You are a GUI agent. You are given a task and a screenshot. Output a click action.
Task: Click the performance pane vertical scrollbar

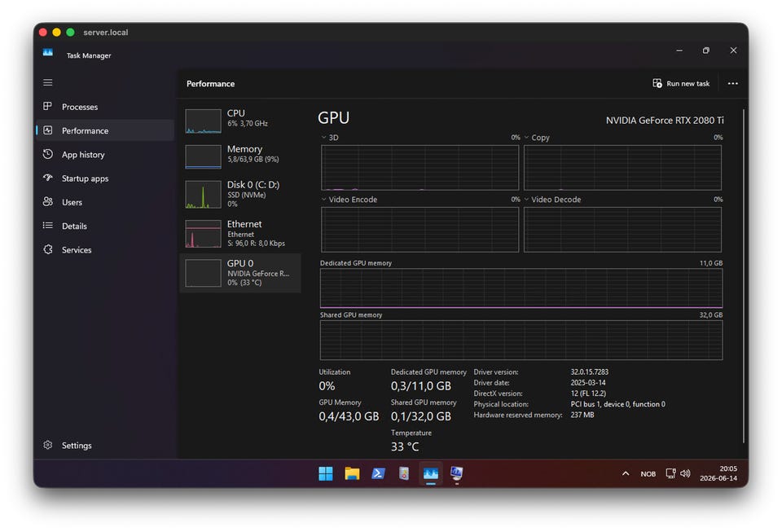coord(743,275)
